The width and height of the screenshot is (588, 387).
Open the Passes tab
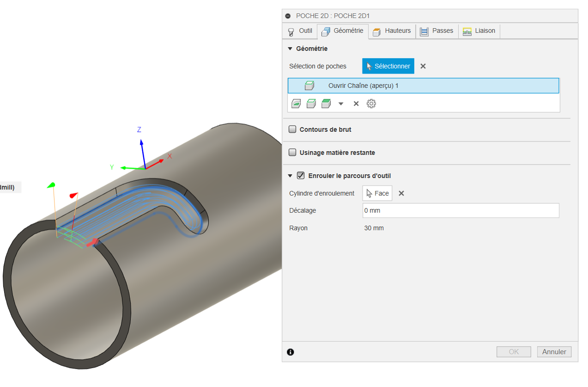[x=437, y=31]
